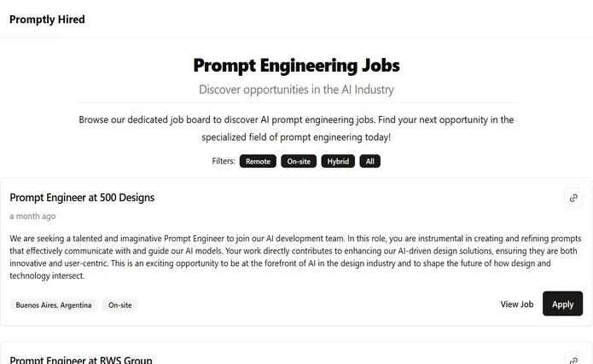
Task: Click the job board intro paragraph
Action: 296,128
